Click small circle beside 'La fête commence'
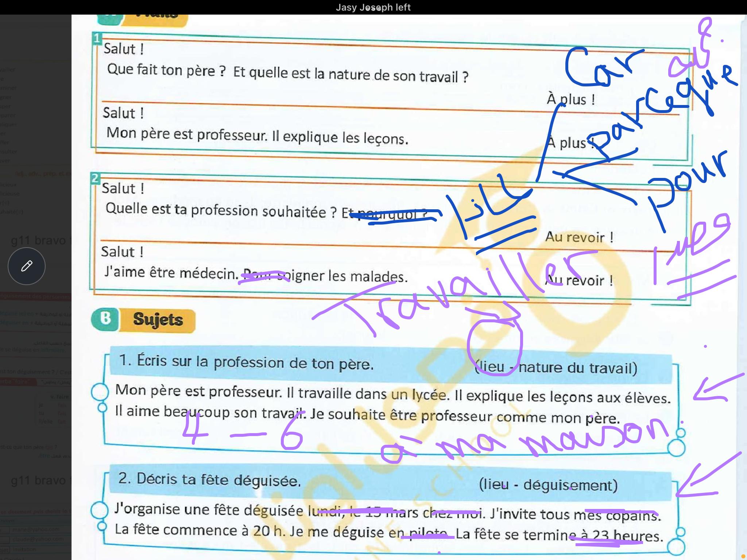Viewport: 747px width, 560px height. click(102, 526)
